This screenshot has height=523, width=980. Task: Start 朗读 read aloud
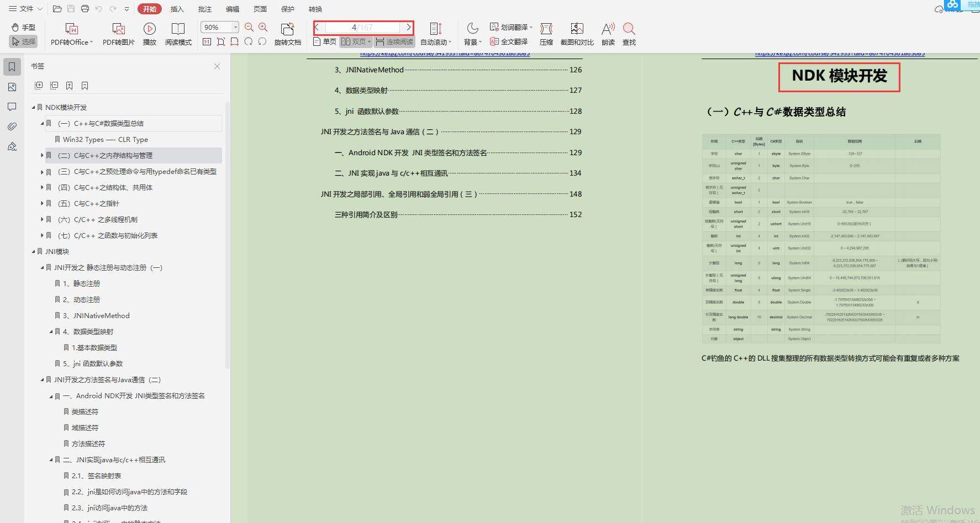click(x=608, y=34)
